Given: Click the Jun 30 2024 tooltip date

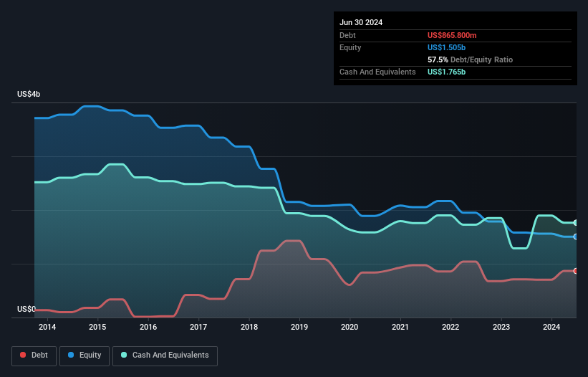Looking at the screenshot, I should (x=361, y=22).
